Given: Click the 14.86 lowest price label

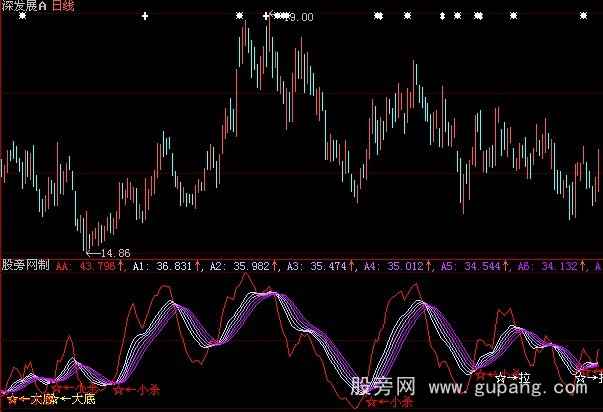Looking at the screenshot, I should 110,252.
